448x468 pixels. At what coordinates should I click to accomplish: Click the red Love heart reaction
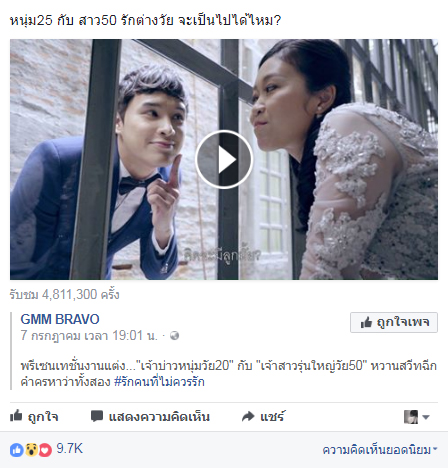45,450
